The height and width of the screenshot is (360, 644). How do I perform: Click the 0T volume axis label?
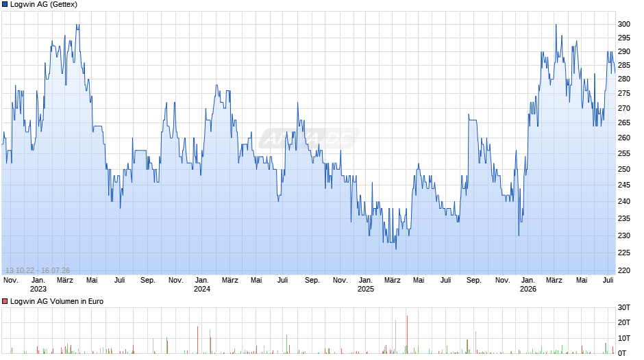click(622, 353)
